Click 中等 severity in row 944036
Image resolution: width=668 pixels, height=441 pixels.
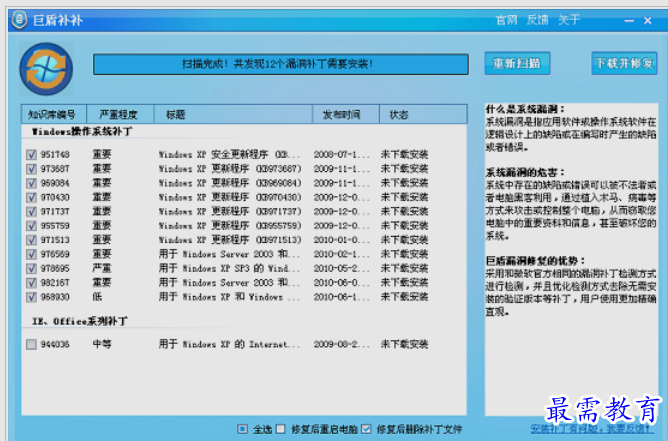(102, 344)
